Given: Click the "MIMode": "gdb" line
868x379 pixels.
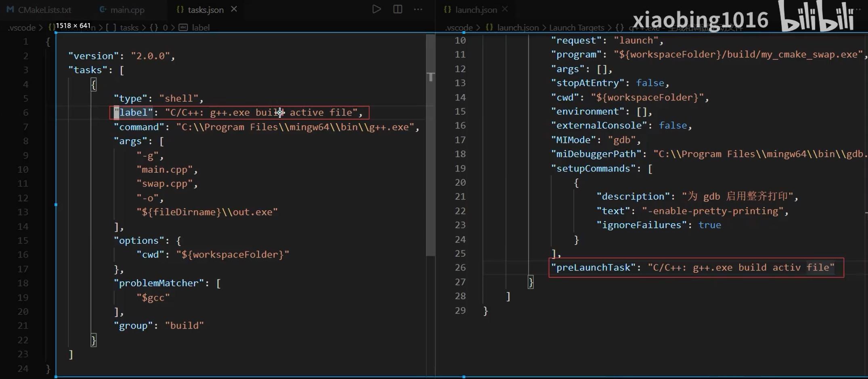Looking at the screenshot, I should coord(596,140).
